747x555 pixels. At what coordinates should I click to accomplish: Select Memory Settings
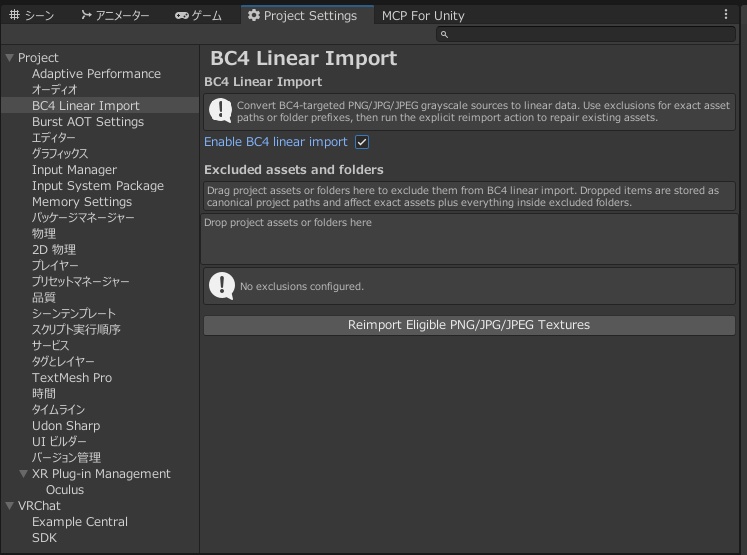[82, 202]
